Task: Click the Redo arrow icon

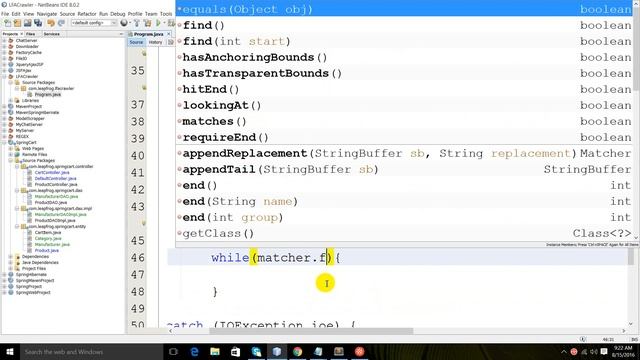Action: coord(61,23)
